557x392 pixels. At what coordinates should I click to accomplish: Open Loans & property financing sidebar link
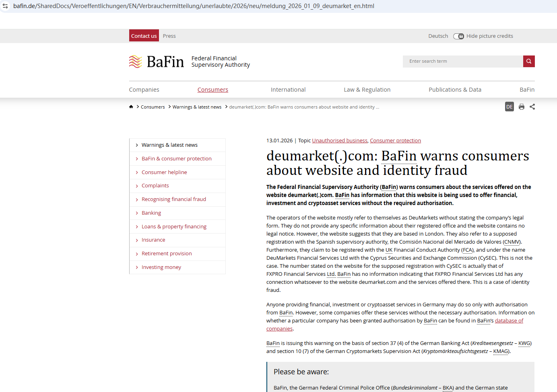pyautogui.click(x=174, y=226)
